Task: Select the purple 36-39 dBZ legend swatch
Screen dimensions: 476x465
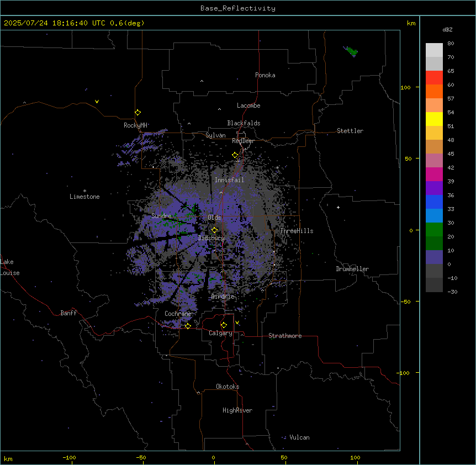Action: (434, 188)
